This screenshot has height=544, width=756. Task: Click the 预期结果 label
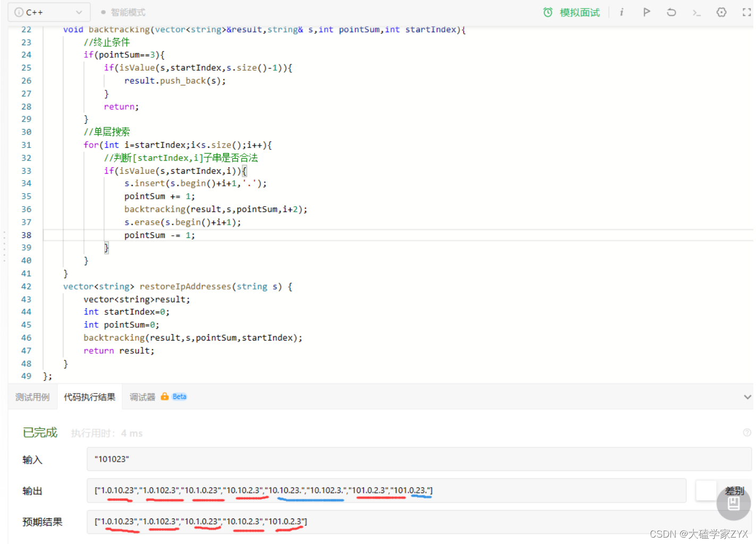point(43,522)
